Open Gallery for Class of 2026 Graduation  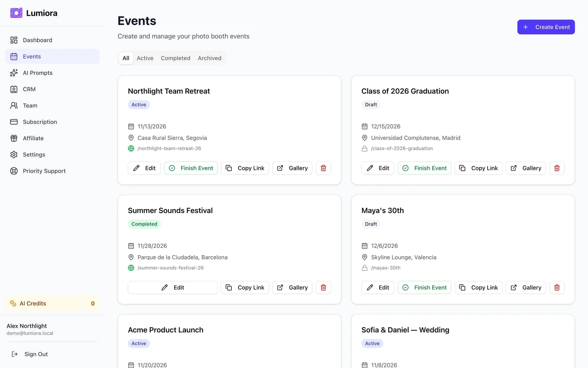[526, 168]
